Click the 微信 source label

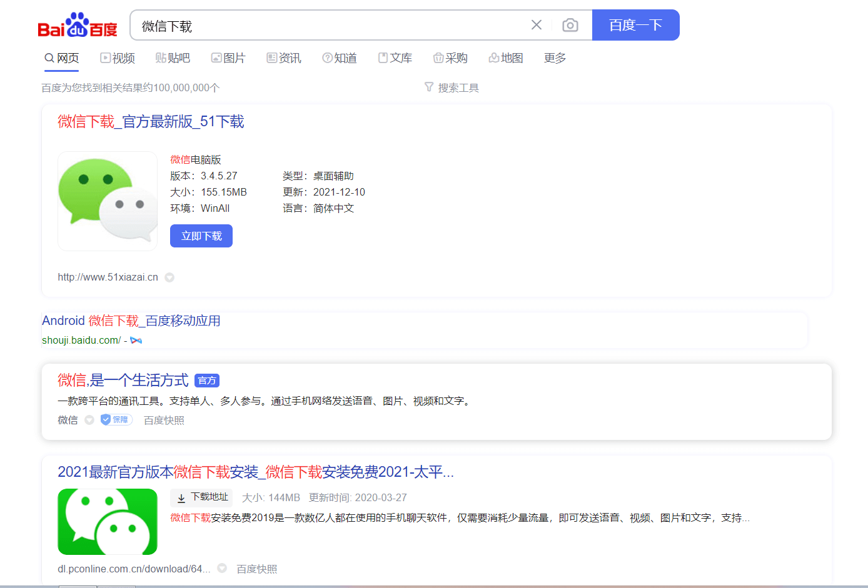(68, 421)
